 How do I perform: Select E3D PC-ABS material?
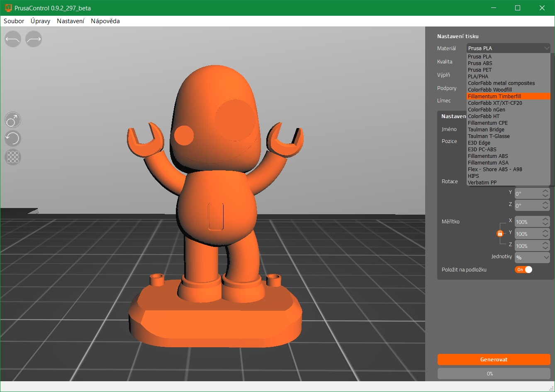click(509, 150)
